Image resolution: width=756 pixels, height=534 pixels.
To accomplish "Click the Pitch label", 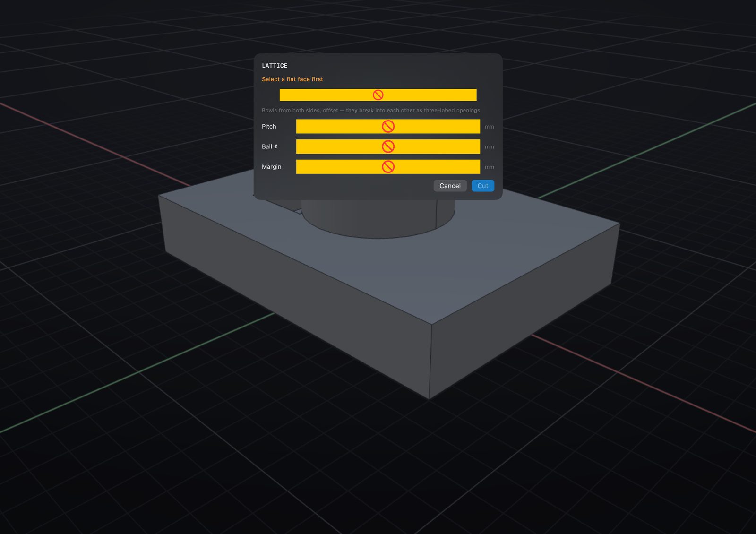I will coord(269,126).
